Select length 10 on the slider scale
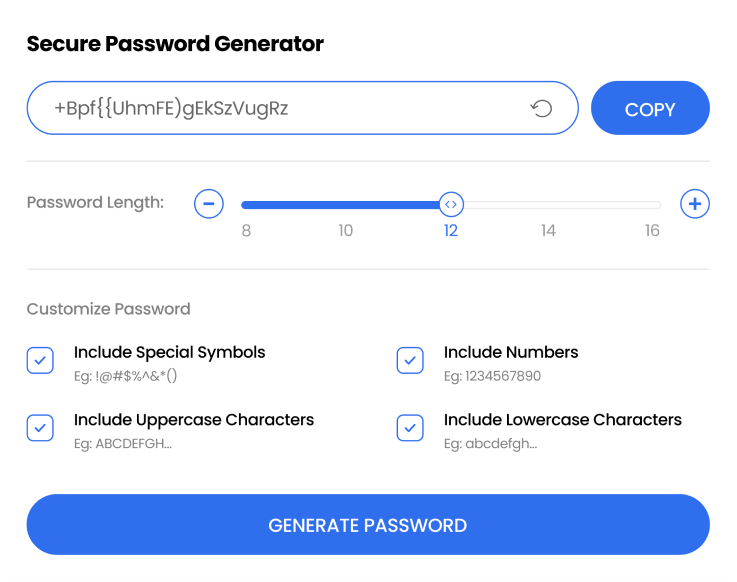This screenshot has width=737, height=582. pyautogui.click(x=345, y=231)
